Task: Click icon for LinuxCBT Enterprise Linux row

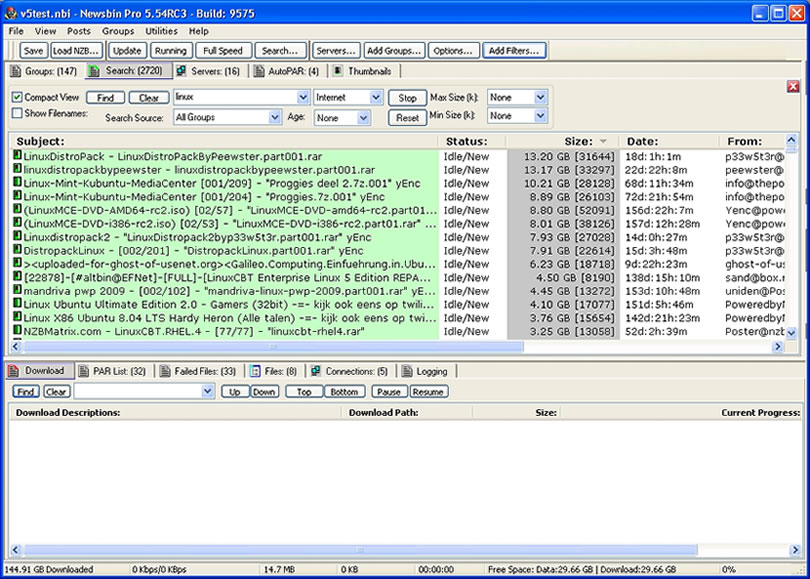Action: [x=17, y=276]
